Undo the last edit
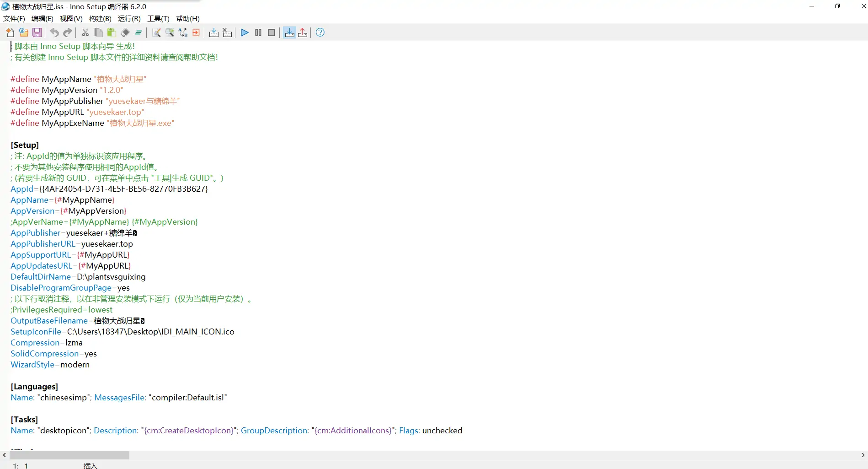This screenshot has width=868, height=469. point(54,32)
